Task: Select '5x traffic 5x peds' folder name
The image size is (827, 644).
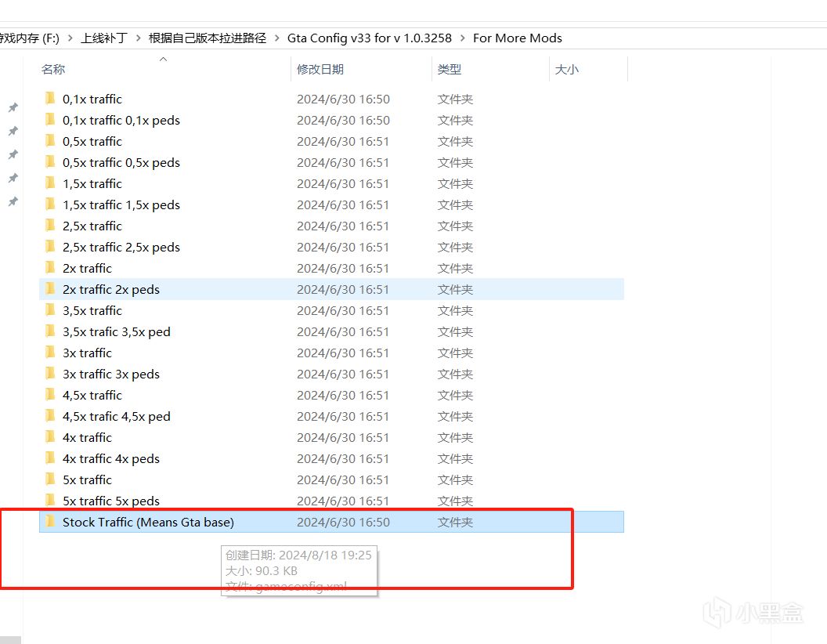Action: [x=110, y=501]
